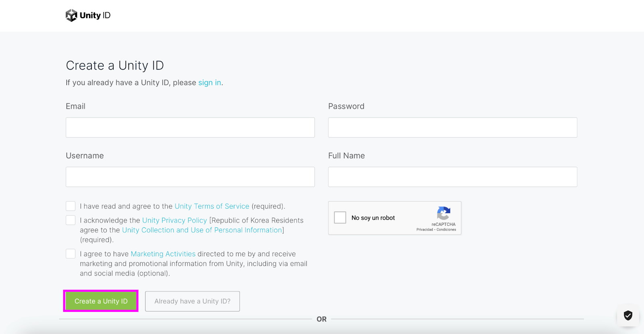Click the Already have a Unity ID? button
This screenshot has width=644, height=334.
coord(192,301)
